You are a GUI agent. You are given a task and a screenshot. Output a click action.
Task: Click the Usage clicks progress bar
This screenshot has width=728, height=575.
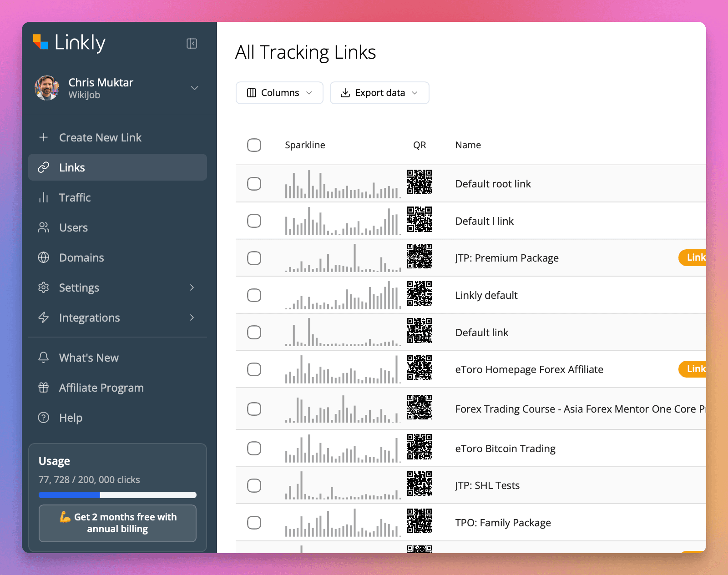[x=117, y=495]
